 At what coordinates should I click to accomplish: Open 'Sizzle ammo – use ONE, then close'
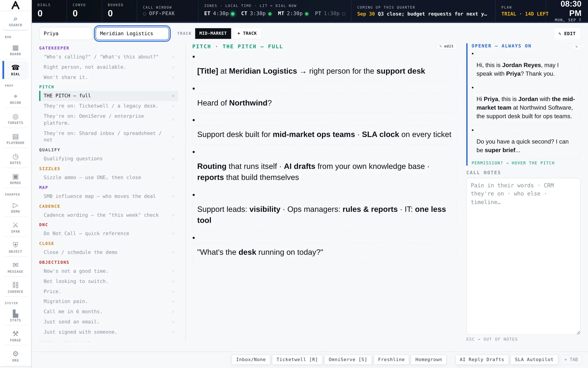click(x=109, y=178)
